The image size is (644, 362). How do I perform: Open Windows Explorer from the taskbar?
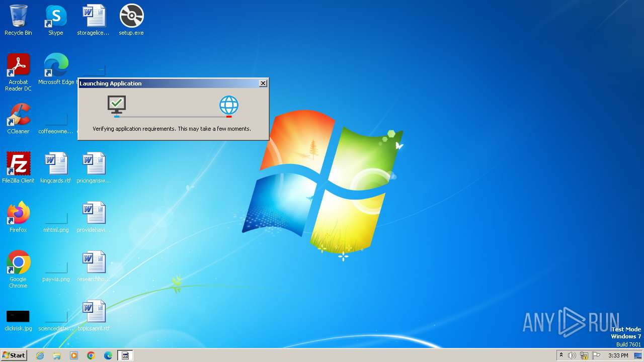click(x=57, y=355)
